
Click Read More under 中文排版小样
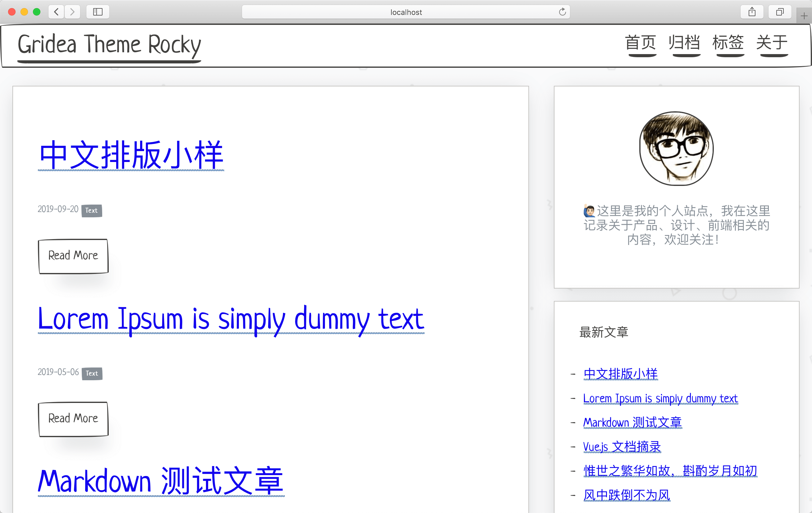(73, 256)
